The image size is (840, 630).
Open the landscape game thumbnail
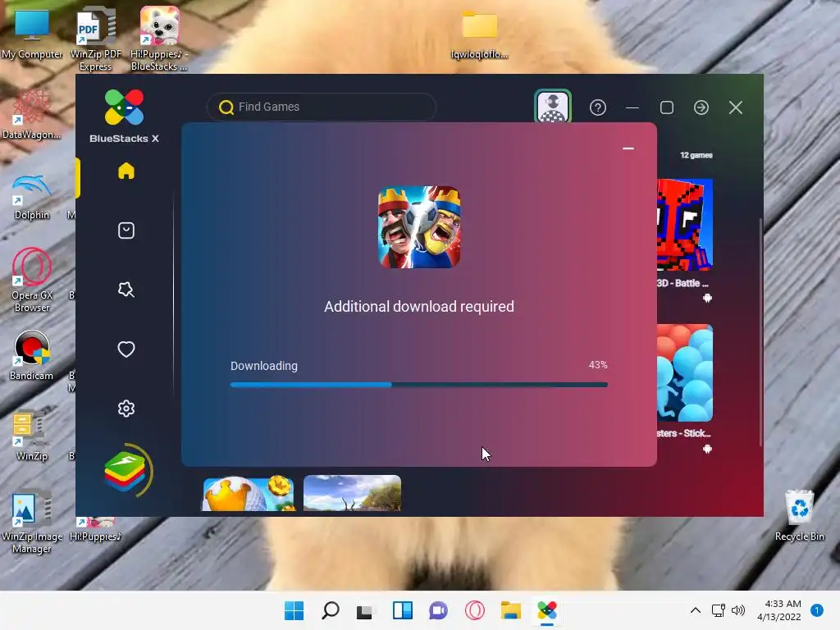point(352,493)
